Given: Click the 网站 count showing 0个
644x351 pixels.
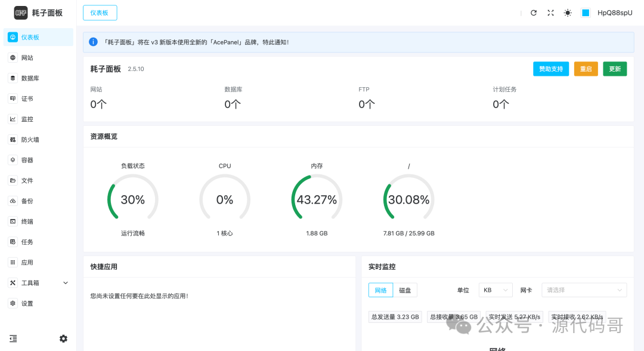Looking at the screenshot, I should [x=98, y=104].
